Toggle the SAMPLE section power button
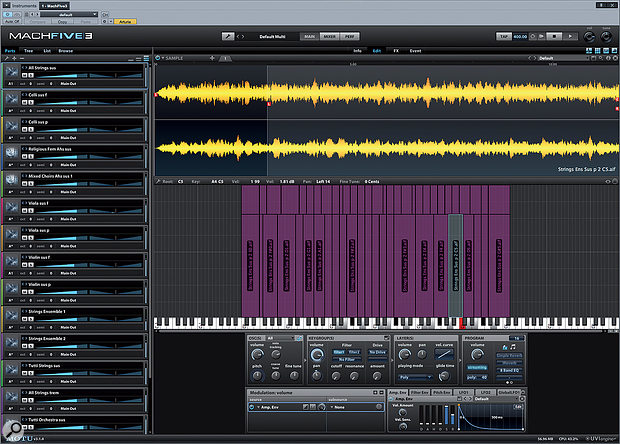 [157, 58]
